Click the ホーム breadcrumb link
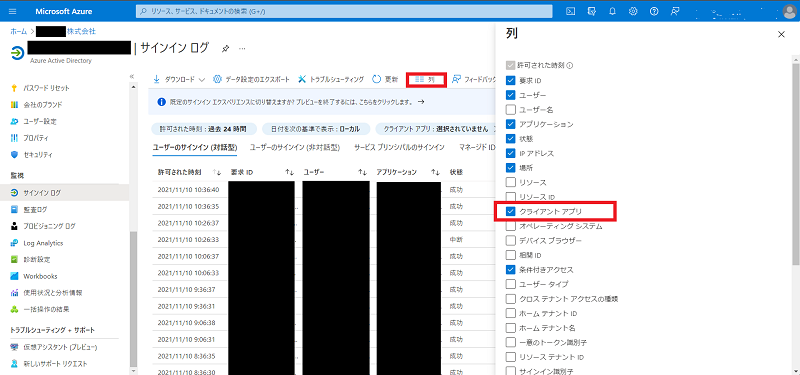800x375 pixels. 18,31
